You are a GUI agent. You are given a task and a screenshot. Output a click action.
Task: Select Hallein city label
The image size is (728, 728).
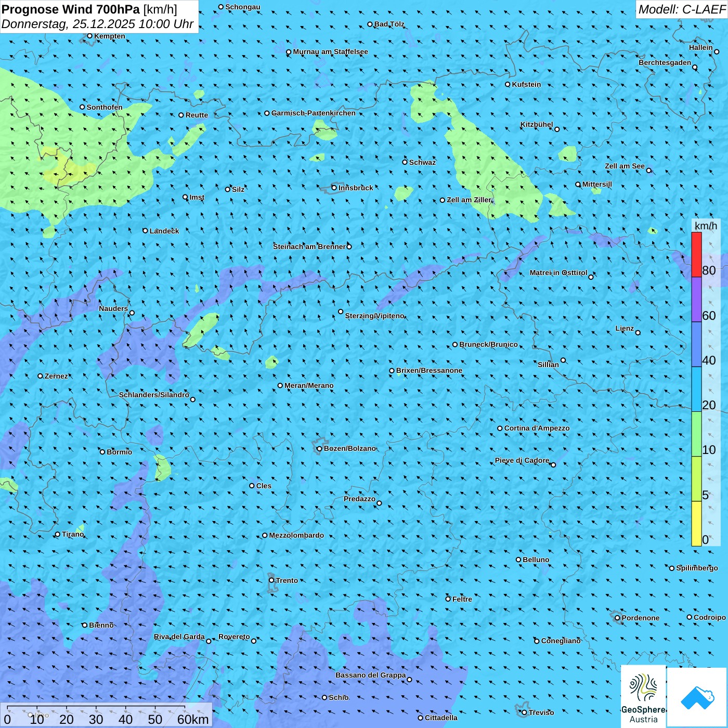[701, 48]
